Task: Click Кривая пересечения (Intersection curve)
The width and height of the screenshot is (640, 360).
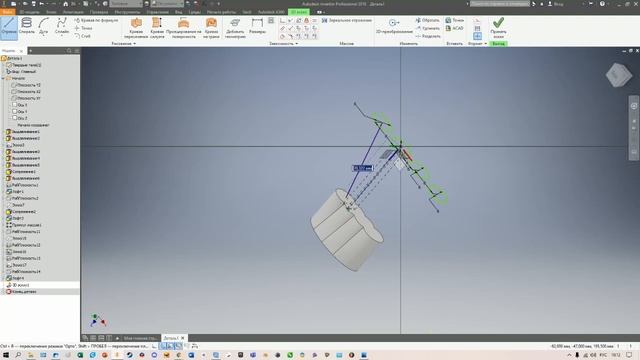Action: coord(136,28)
